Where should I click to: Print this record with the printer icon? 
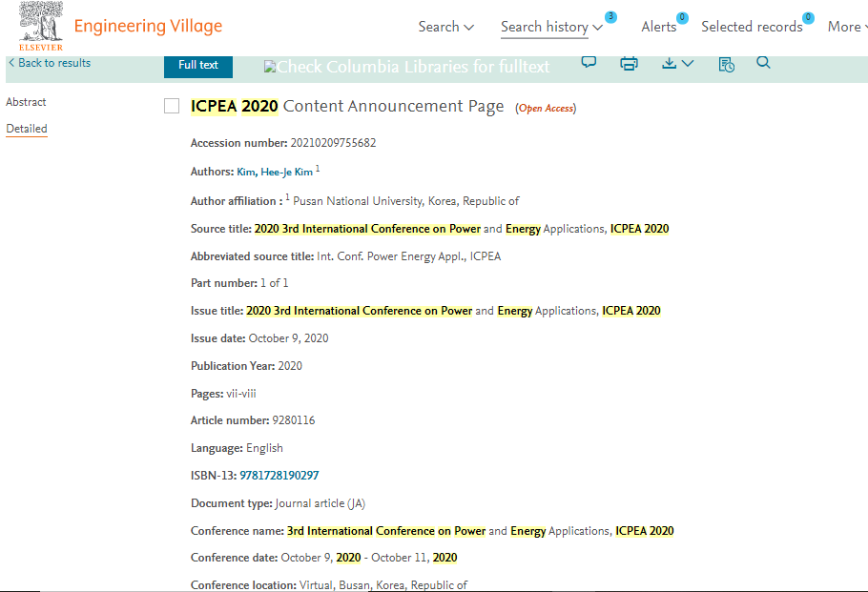(629, 64)
